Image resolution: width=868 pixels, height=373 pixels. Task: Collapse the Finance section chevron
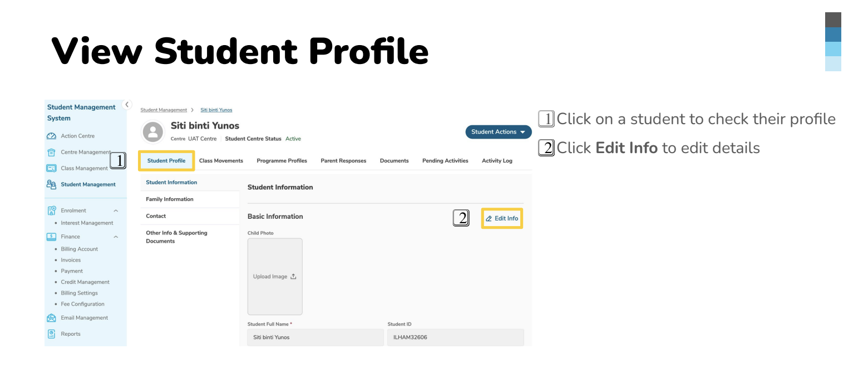click(116, 237)
